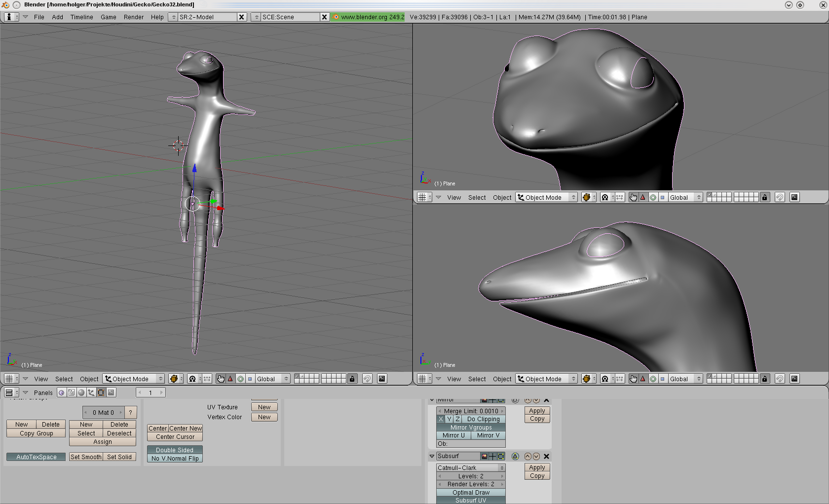Click layer lock icon in left 3D view
The width and height of the screenshot is (829, 504).
352,379
